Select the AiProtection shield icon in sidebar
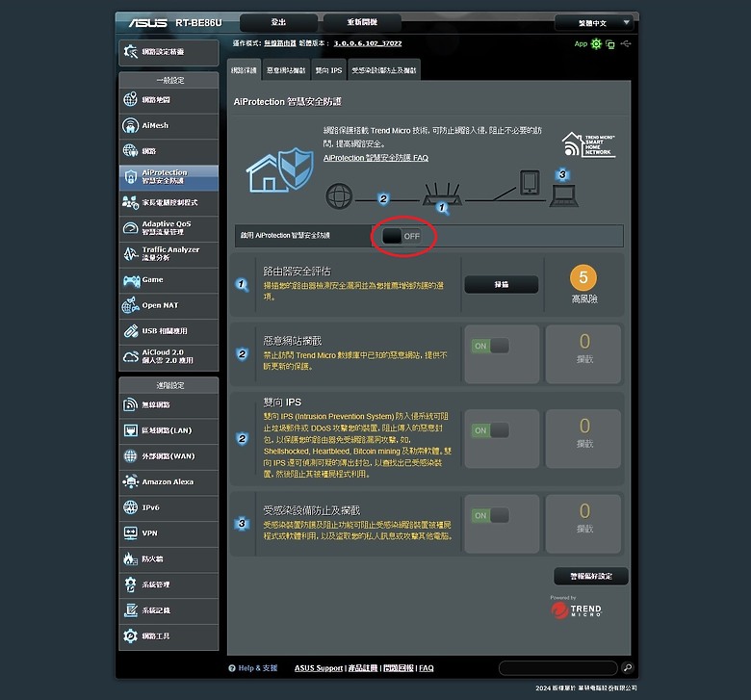 tap(130, 177)
